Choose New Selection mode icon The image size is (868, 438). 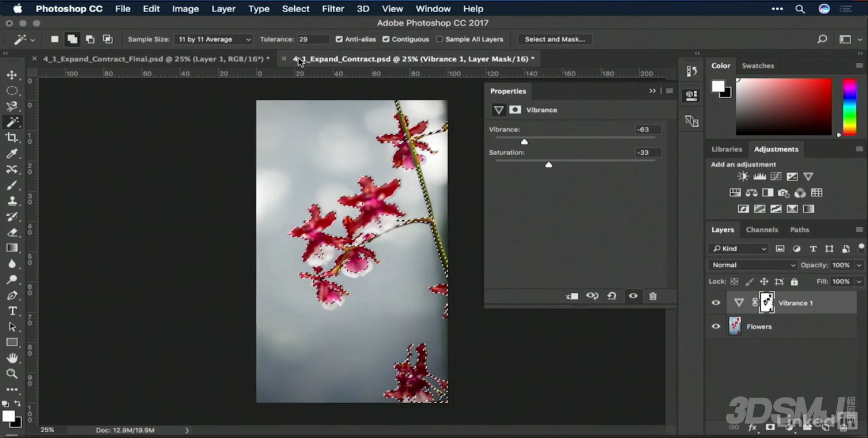[54, 39]
